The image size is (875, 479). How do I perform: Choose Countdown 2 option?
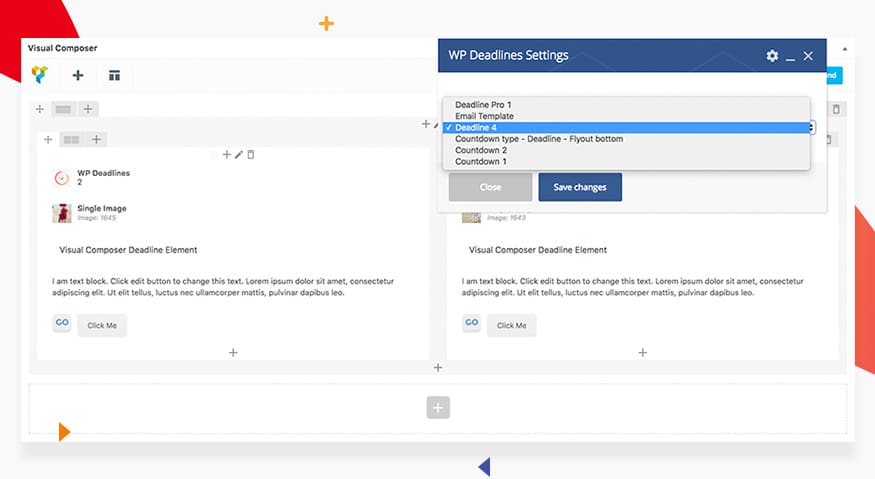coord(626,150)
